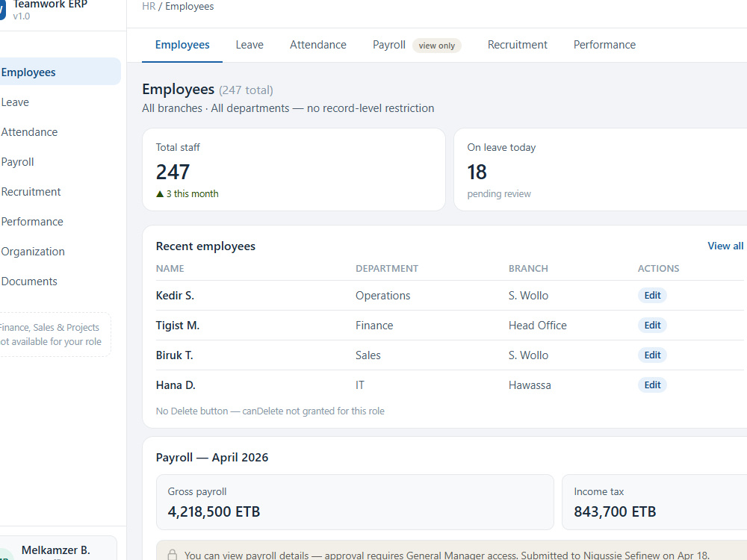Edit Tigist M. employee record
The image size is (747, 560).
[x=652, y=326]
